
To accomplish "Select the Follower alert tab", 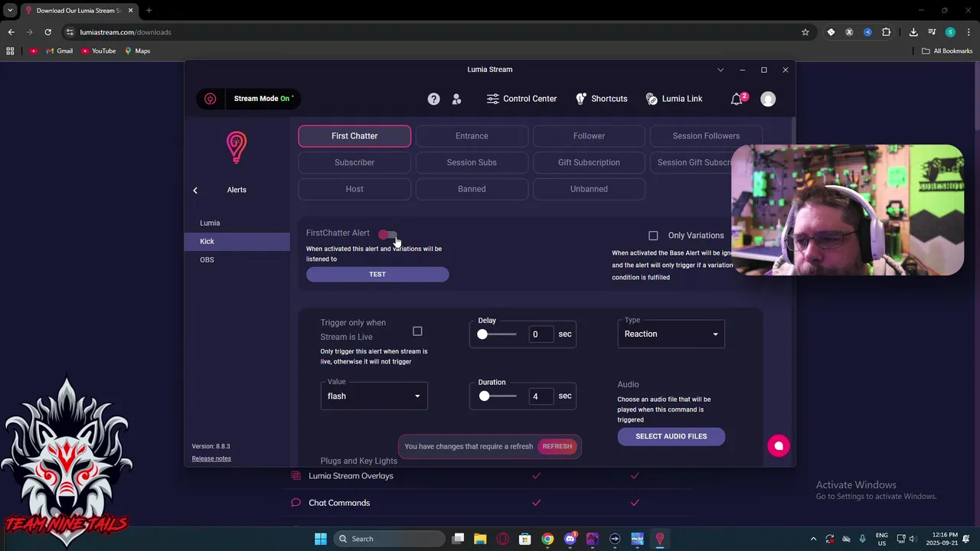I will coord(589,136).
